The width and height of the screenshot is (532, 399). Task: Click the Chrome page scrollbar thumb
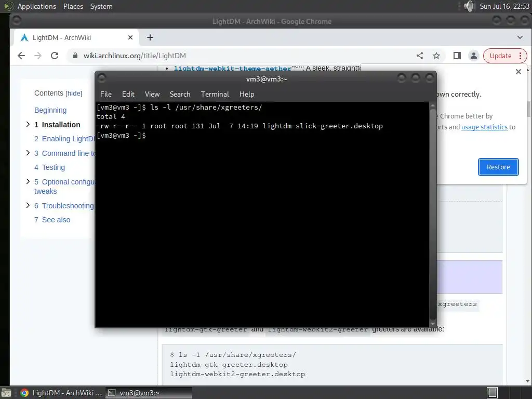click(x=528, y=109)
